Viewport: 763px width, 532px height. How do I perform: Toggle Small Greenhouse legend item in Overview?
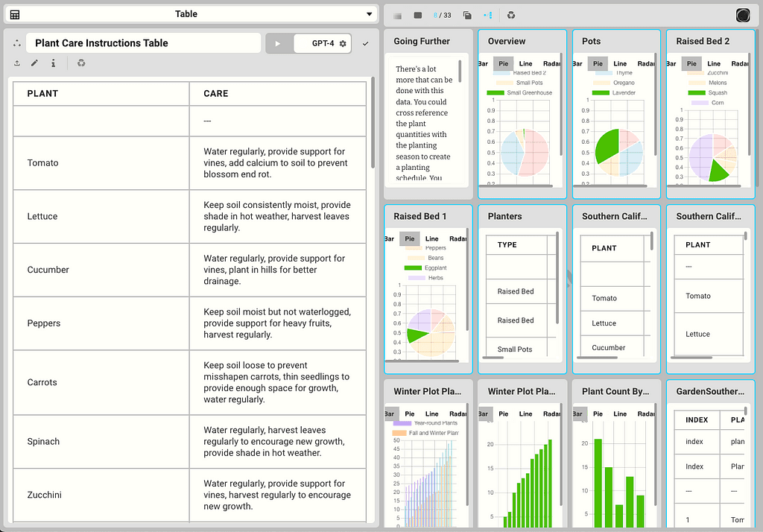tap(519, 93)
